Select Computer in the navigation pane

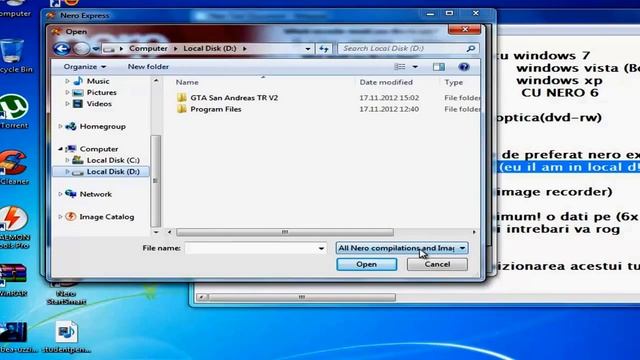[x=99, y=149]
